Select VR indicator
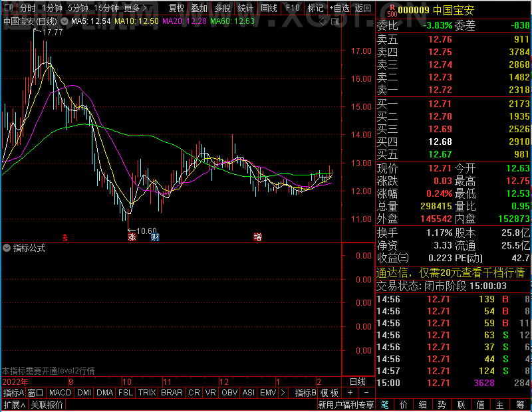Image resolution: width=532 pixels, height=412 pixels. click(x=210, y=393)
